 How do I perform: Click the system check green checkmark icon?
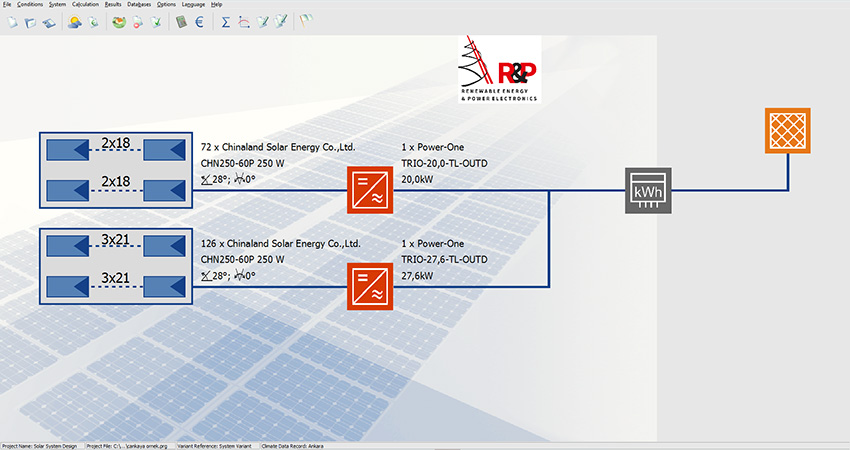156,22
